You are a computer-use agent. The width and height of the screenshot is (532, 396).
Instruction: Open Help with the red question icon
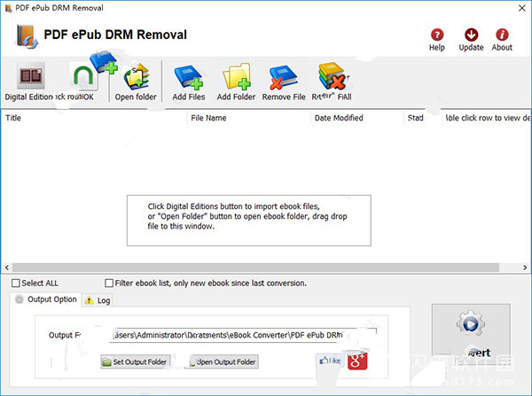(x=437, y=35)
